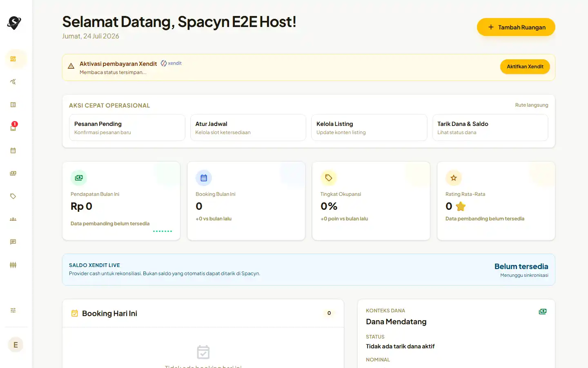Viewport: 588px width, 368px height.
Task: Click the calendar-check icon beside Booking Hari Ini
Action: pos(75,313)
